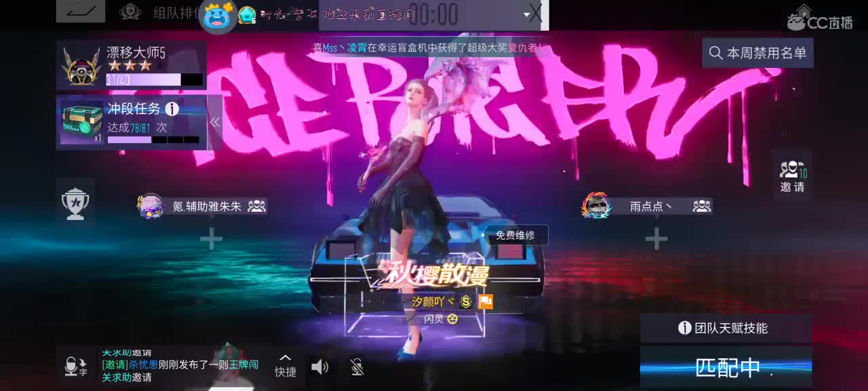This screenshot has height=391, width=868.
Task: Click the blue crowned streamer avatar in overlay
Action: [x=218, y=16]
